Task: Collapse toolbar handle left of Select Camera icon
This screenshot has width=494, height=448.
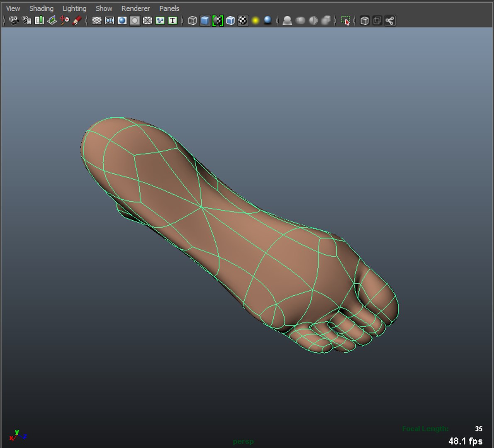Action: click(4, 21)
